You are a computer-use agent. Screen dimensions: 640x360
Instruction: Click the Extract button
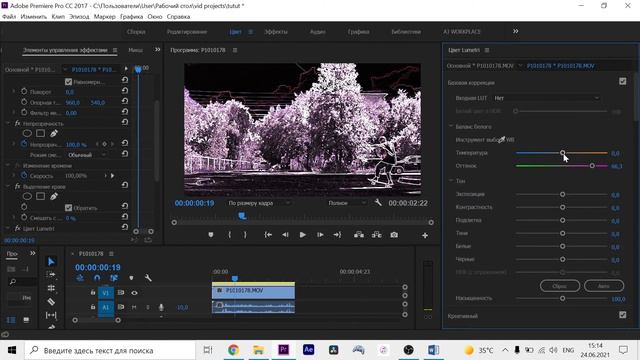376,235
